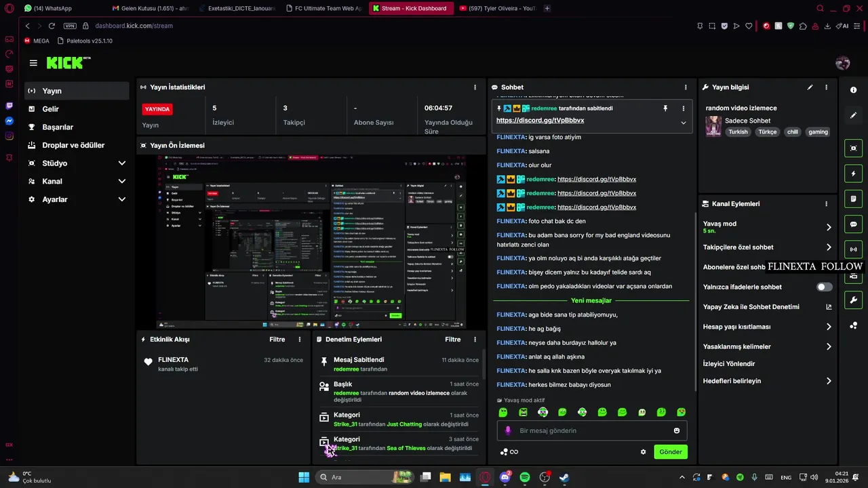Click the infinity icon below chat input
The width and height of the screenshot is (868, 488).
pyautogui.click(x=514, y=452)
